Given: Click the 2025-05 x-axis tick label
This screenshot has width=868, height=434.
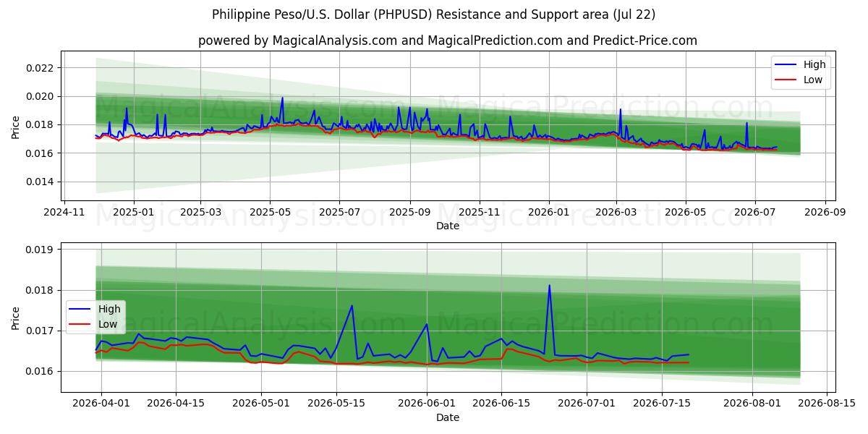Looking at the screenshot, I should tap(270, 213).
